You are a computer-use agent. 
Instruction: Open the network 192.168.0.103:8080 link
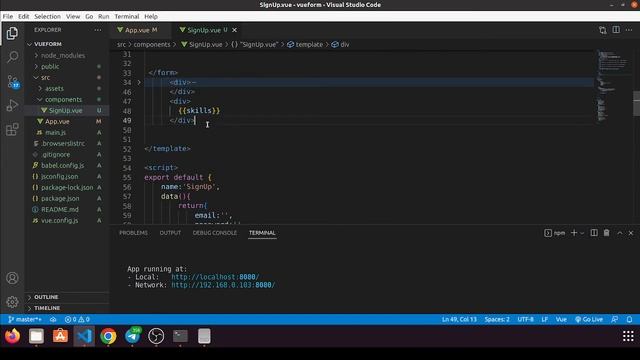[223, 285]
